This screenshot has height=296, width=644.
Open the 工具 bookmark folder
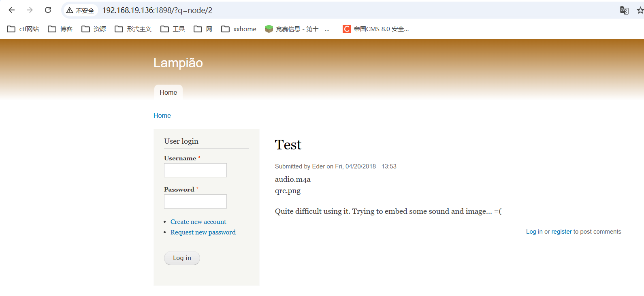click(173, 29)
